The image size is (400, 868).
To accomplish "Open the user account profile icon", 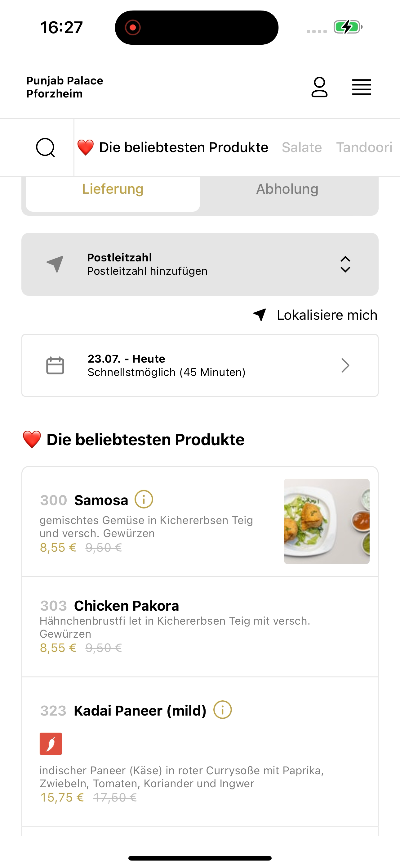I will tap(319, 87).
